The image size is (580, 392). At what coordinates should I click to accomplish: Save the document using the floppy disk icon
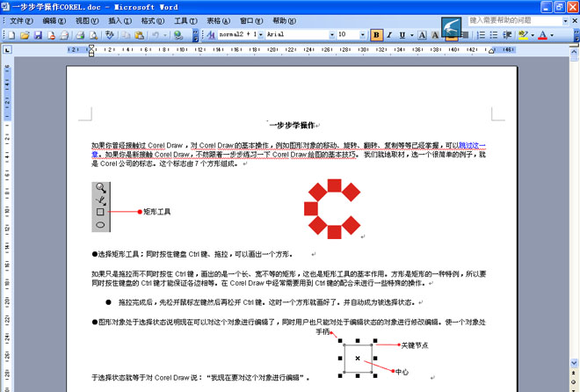[x=38, y=35]
